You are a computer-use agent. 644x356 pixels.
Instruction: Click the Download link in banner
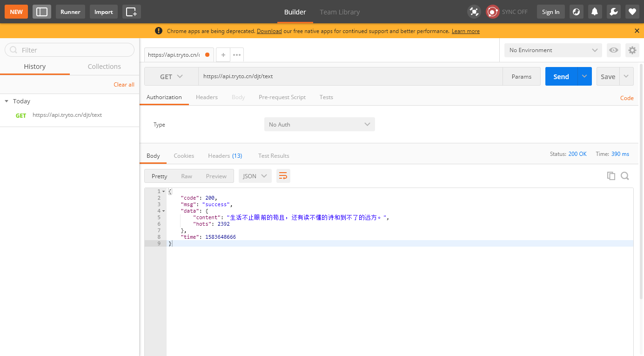(269, 31)
